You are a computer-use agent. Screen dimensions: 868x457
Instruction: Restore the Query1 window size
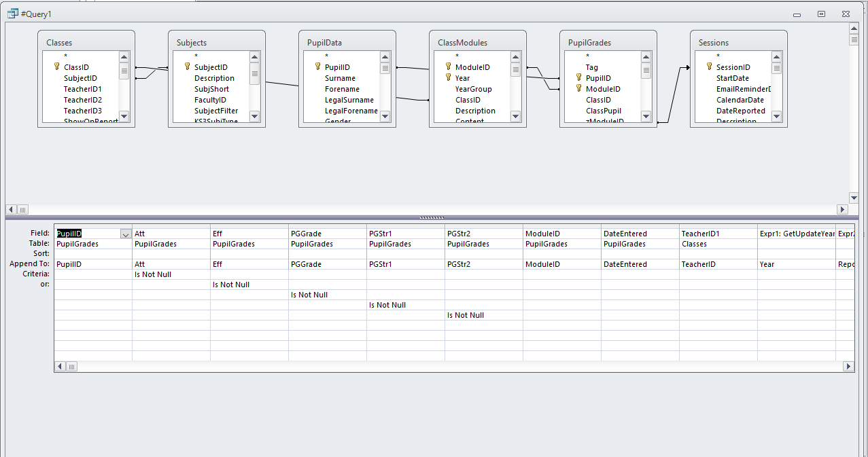(x=821, y=14)
